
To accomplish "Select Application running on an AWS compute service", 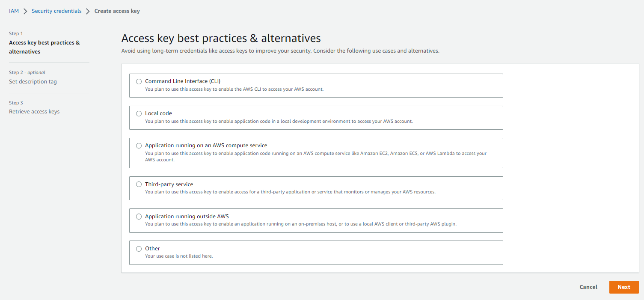I will click(139, 146).
